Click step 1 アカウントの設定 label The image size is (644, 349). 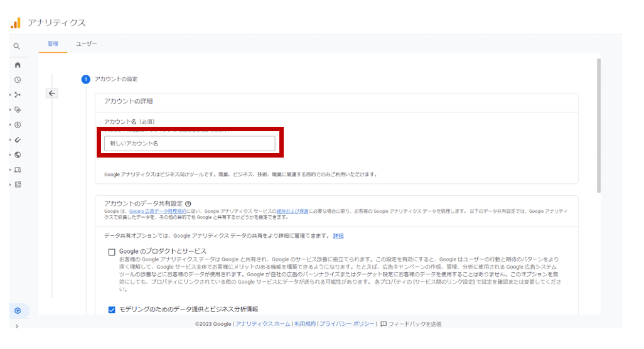pyautogui.click(x=116, y=79)
